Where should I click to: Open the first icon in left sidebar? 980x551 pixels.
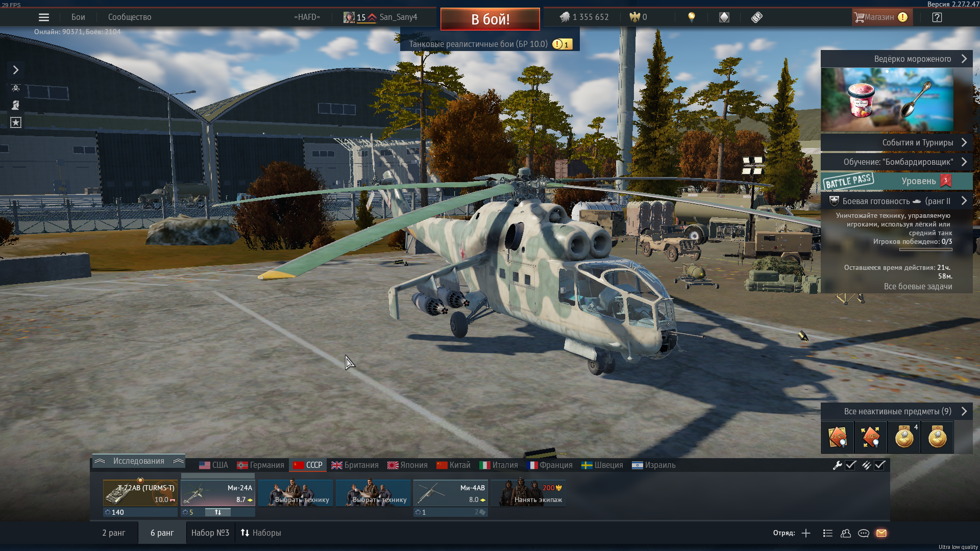coord(16,88)
